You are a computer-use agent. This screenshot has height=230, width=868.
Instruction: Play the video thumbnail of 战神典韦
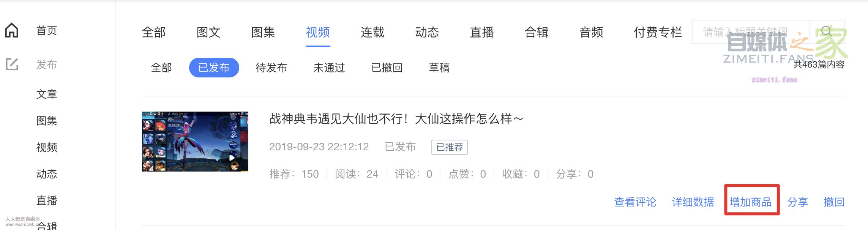195,142
